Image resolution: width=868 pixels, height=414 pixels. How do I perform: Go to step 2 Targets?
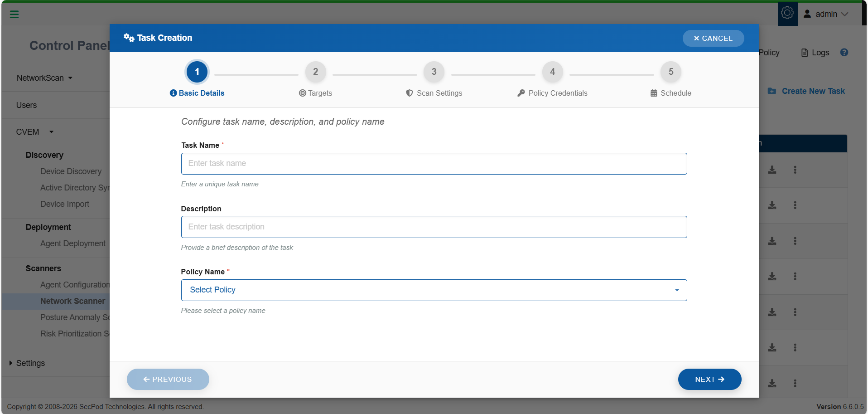315,72
